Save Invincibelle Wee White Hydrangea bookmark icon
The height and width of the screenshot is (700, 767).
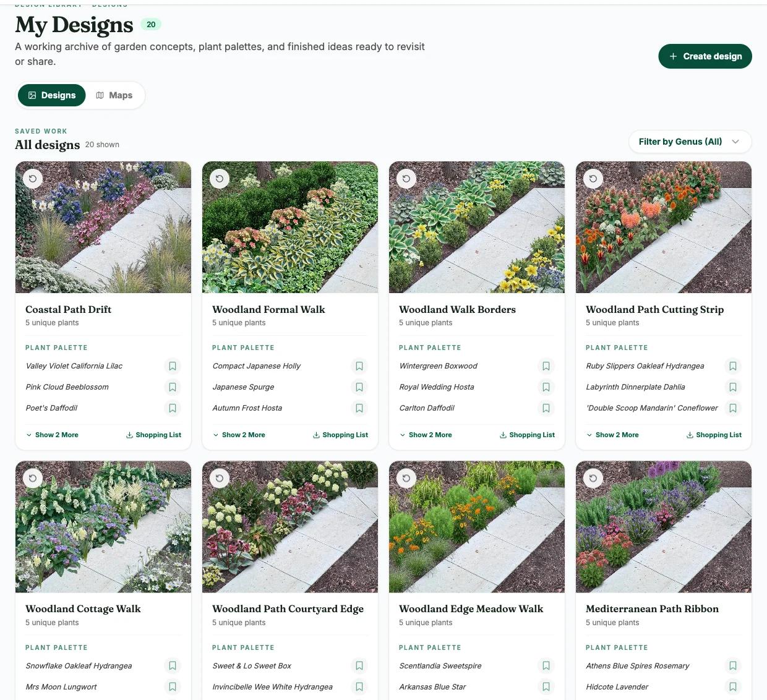[359, 687]
